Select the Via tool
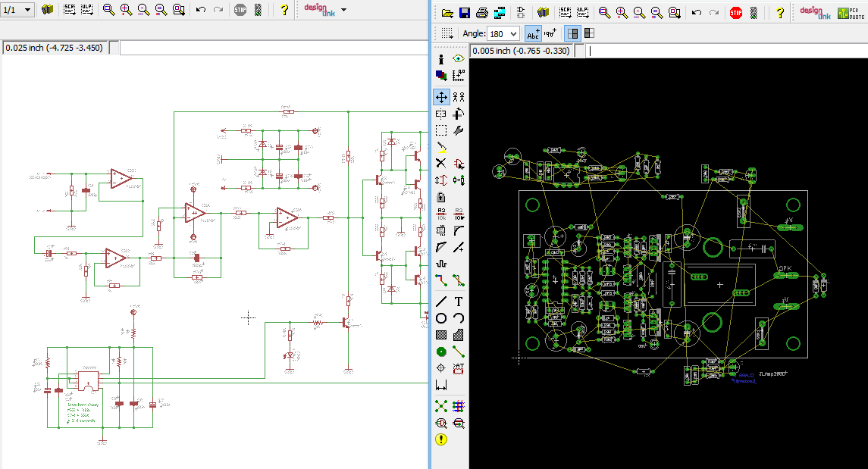Screen dimensions: 868x469 441,352
